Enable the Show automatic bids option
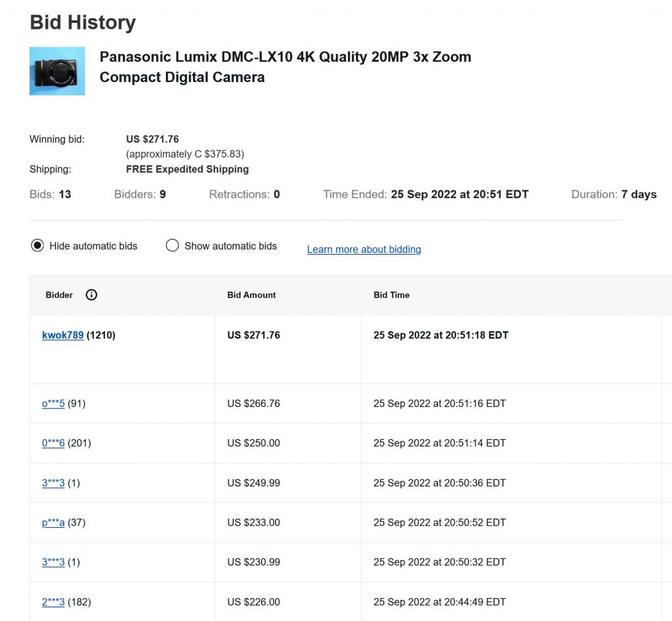672x621 pixels. pyautogui.click(x=173, y=246)
